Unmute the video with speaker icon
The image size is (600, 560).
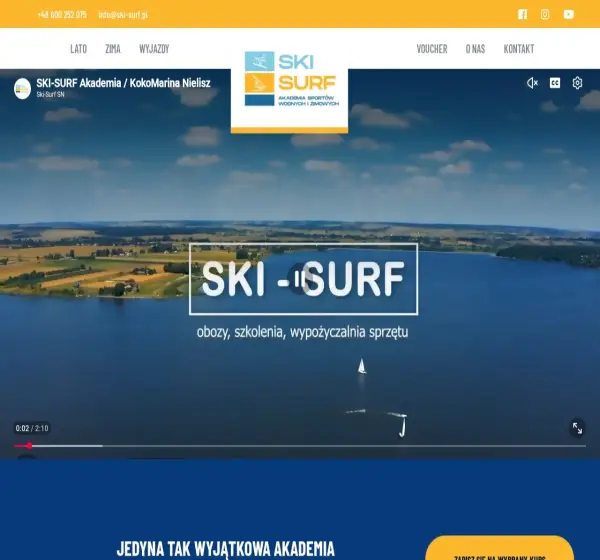pyautogui.click(x=532, y=83)
